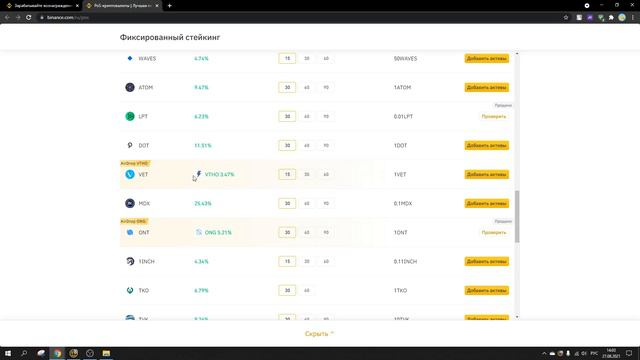Click the ATOM coin icon
This screenshot has width=640, height=360.
130,87
